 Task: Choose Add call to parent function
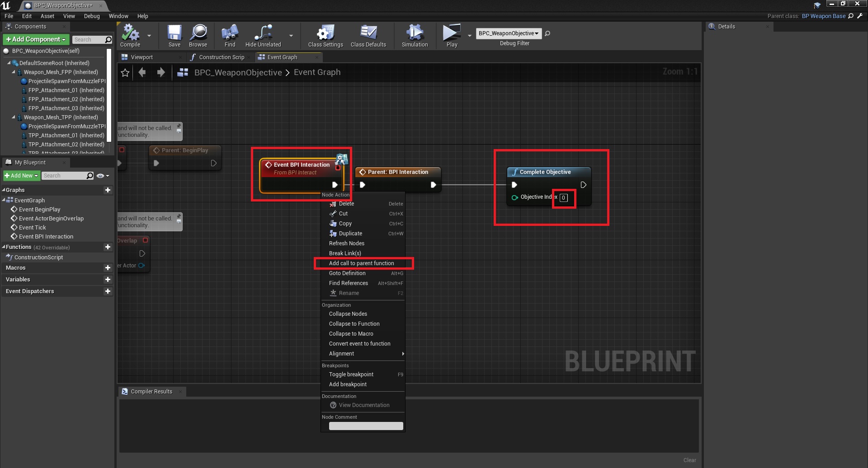pos(361,263)
